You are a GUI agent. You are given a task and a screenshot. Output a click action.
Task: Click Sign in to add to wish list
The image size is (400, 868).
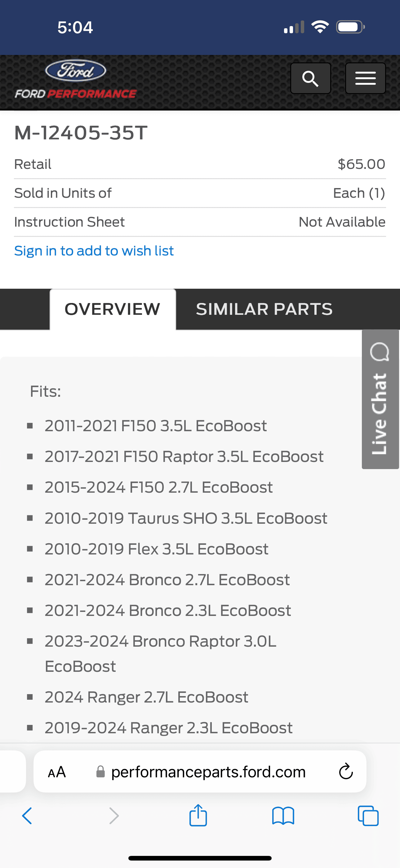(94, 251)
